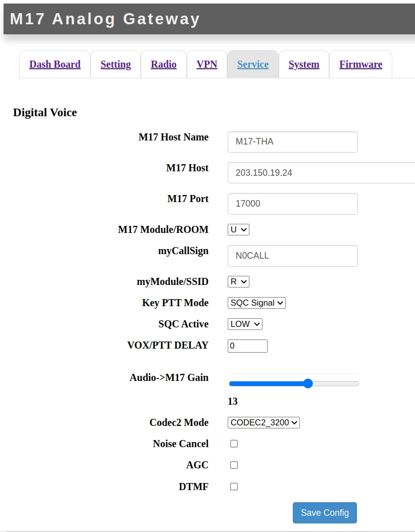Open the SQC Active dropdown
Viewport: 415px width, 532px height.
coord(245,324)
